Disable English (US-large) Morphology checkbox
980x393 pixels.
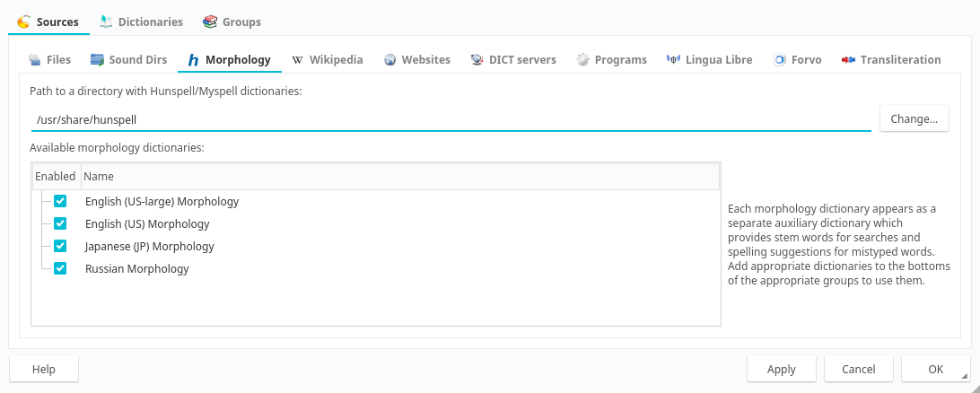coord(60,202)
